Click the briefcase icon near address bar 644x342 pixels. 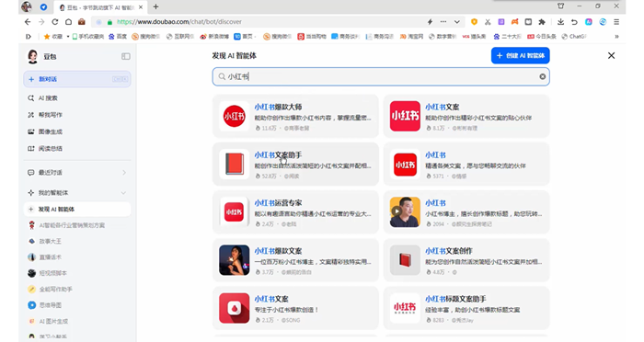[x=82, y=22]
